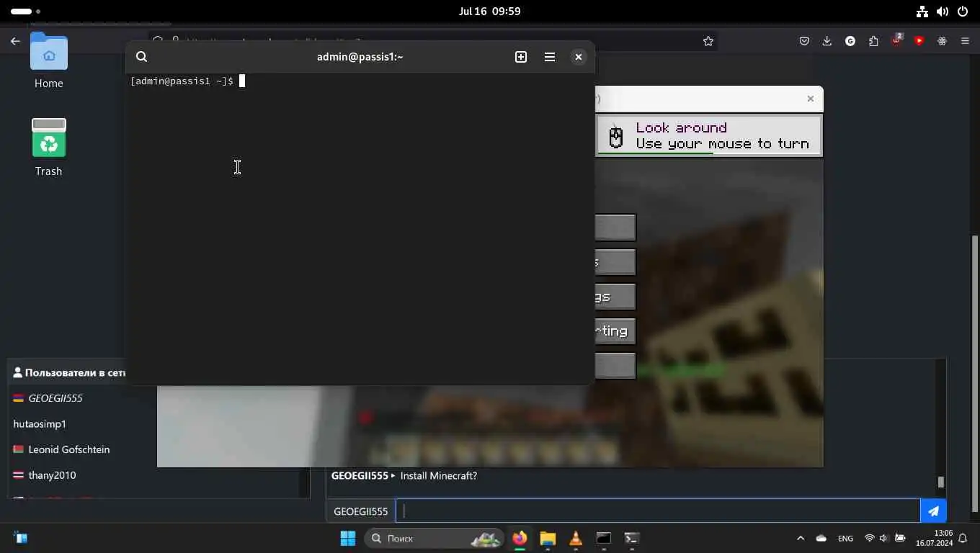Open the extensions puzzle-piece icon
980x553 pixels.
click(x=873, y=41)
